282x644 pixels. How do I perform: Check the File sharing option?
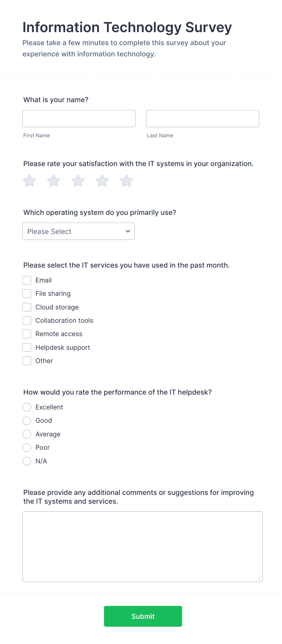pyautogui.click(x=27, y=293)
